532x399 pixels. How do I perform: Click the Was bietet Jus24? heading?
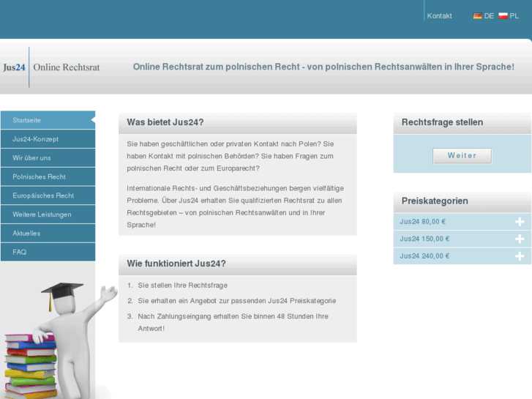tap(165, 122)
